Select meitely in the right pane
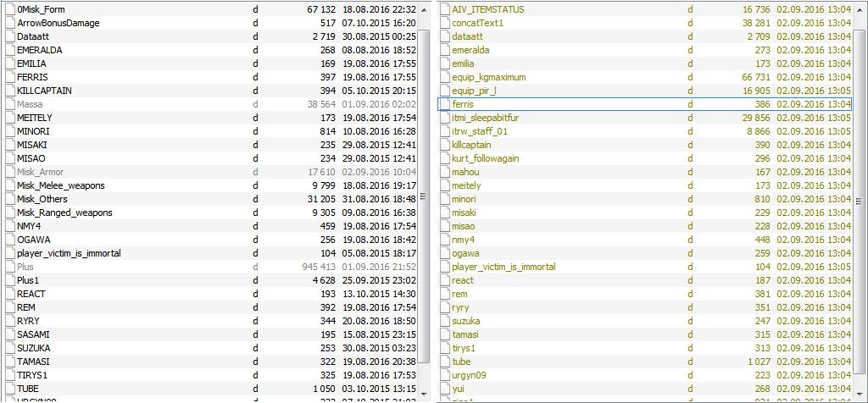The width and height of the screenshot is (868, 403). coord(645,185)
